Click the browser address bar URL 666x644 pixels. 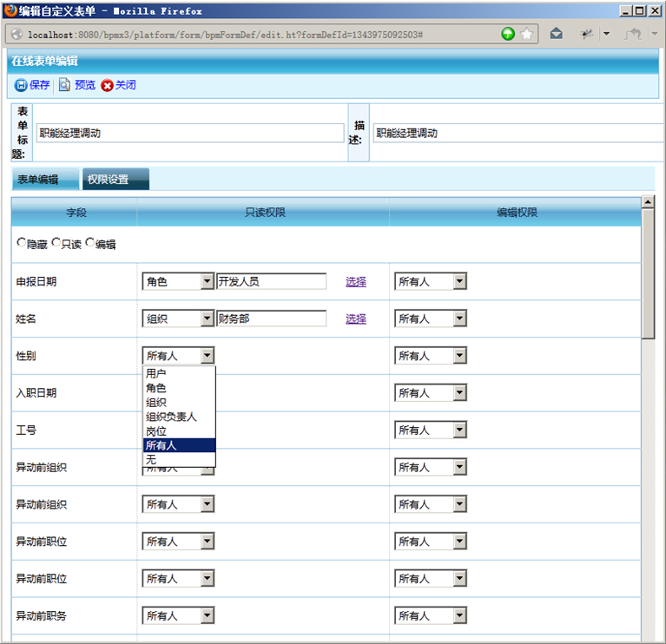coord(225,35)
